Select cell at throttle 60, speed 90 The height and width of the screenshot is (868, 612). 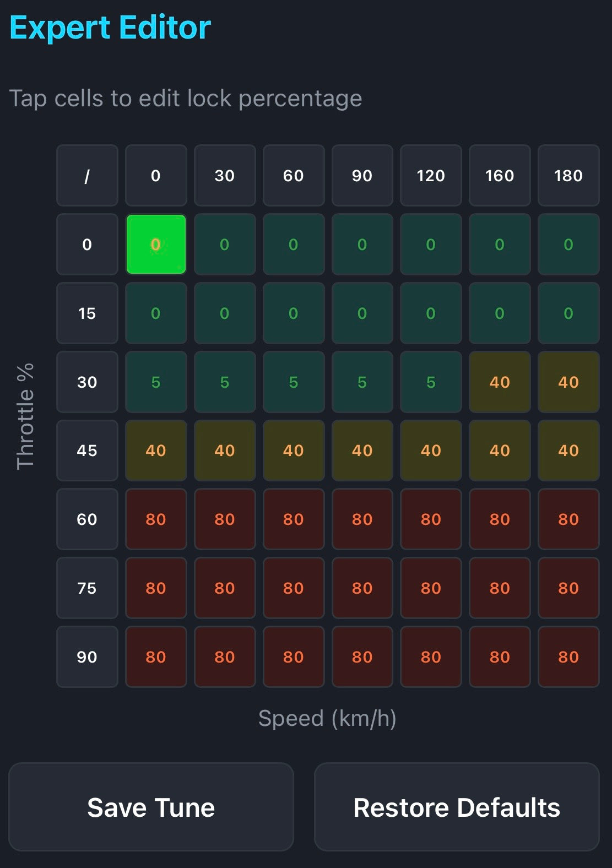point(362,519)
